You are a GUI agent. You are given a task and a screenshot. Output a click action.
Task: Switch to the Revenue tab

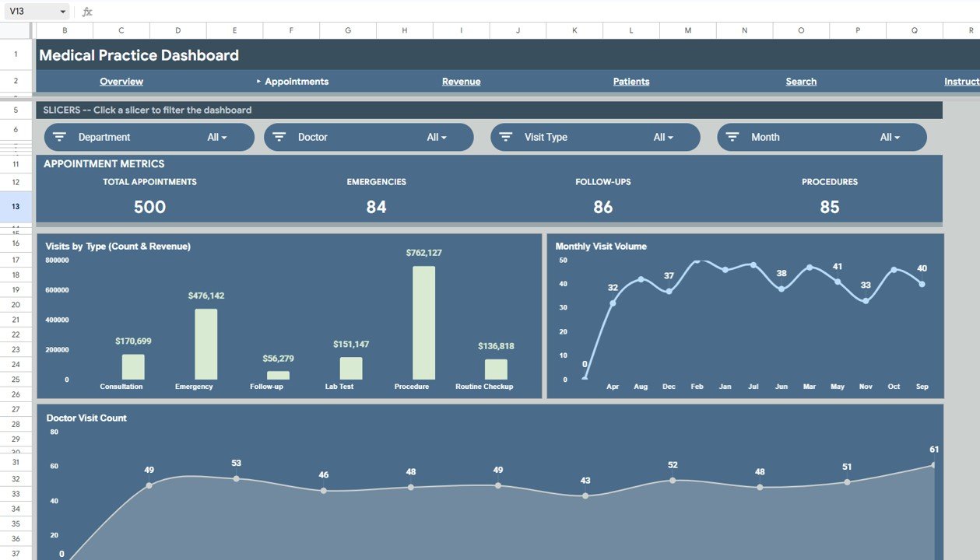pos(461,81)
